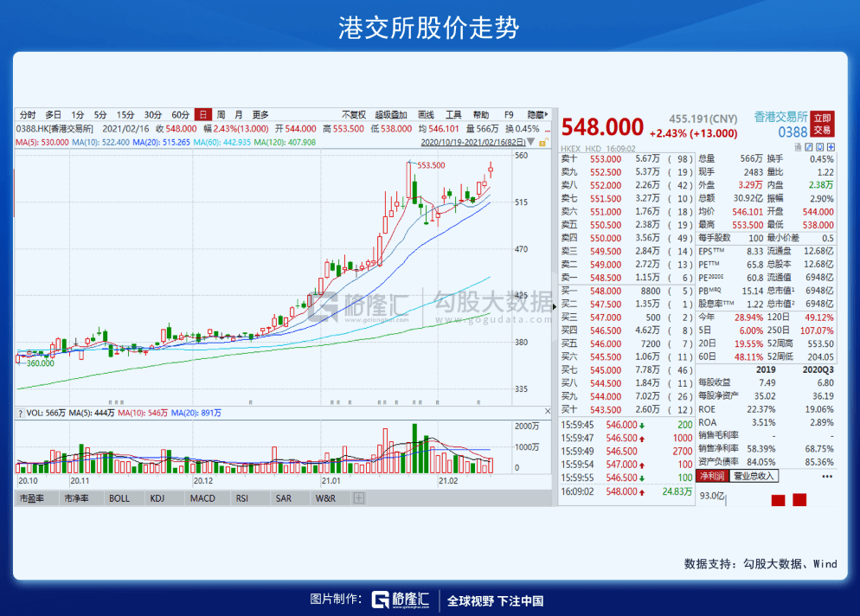The height and width of the screenshot is (616, 860).
Task: Click the alert bell icon under 0388
Action: click(x=819, y=147)
